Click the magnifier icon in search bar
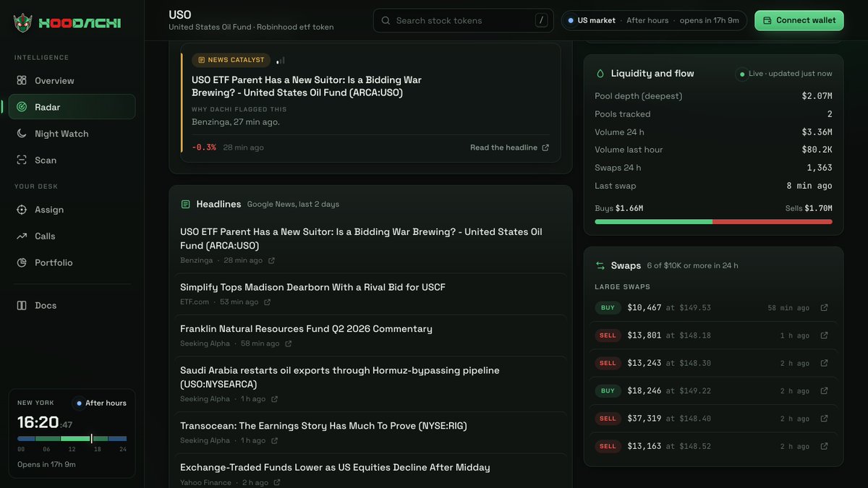The width and height of the screenshot is (868, 488). click(386, 21)
